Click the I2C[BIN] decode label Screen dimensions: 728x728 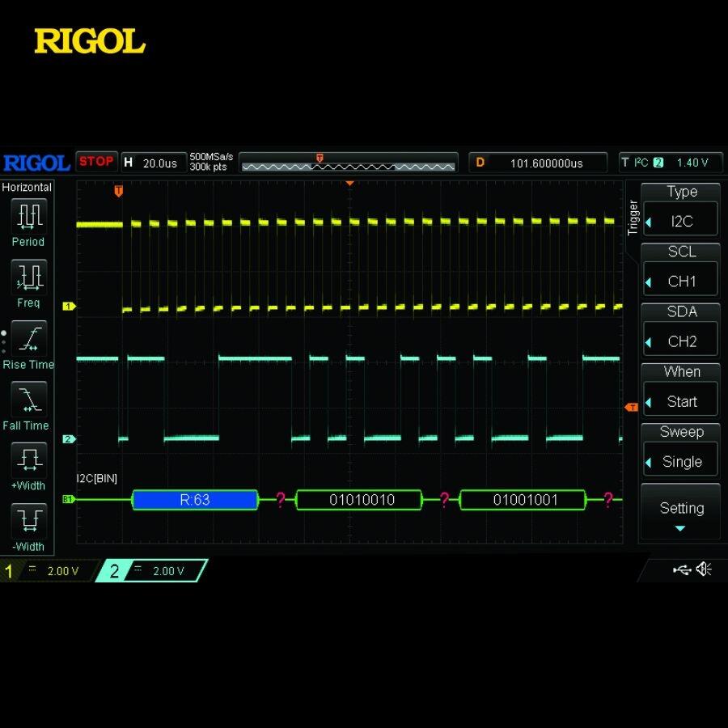[96, 478]
